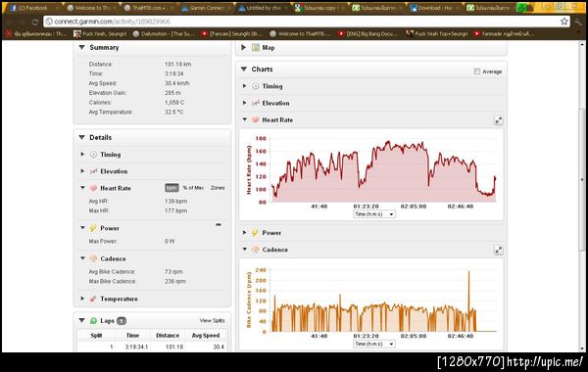The image size is (588, 372).
Task: Collapse the Summary panel
Action: click(81, 48)
